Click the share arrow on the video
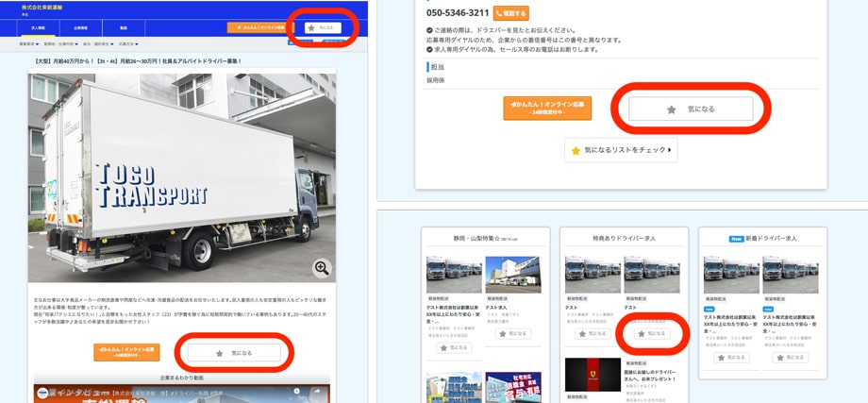The height and width of the screenshot is (403, 868). (x=318, y=393)
